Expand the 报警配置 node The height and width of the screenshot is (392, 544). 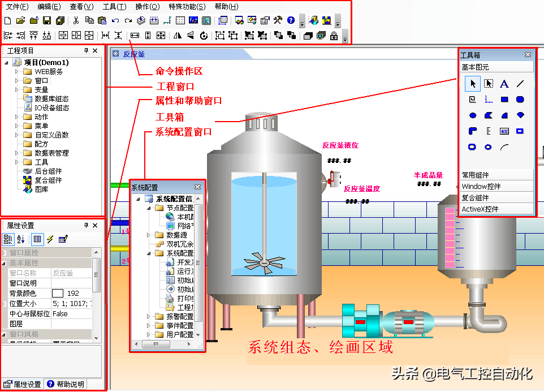[x=148, y=317]
